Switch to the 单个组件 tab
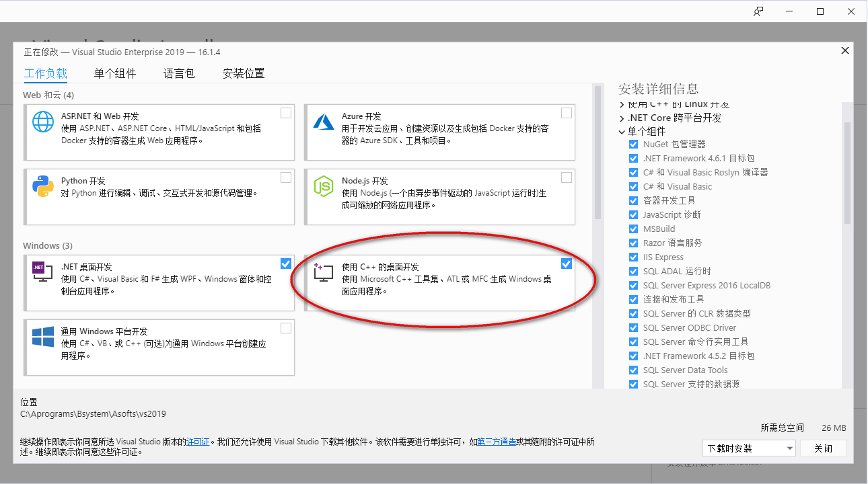Image resolution: width=868 pixels, height=484 pixels. click(114, 73)
